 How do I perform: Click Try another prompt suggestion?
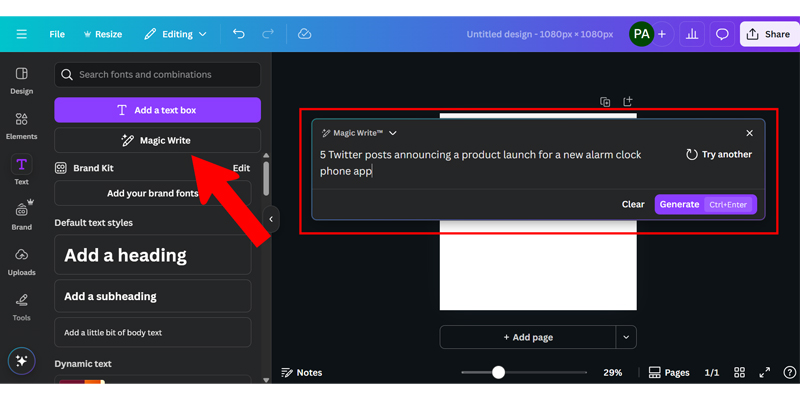click(718, 155)
